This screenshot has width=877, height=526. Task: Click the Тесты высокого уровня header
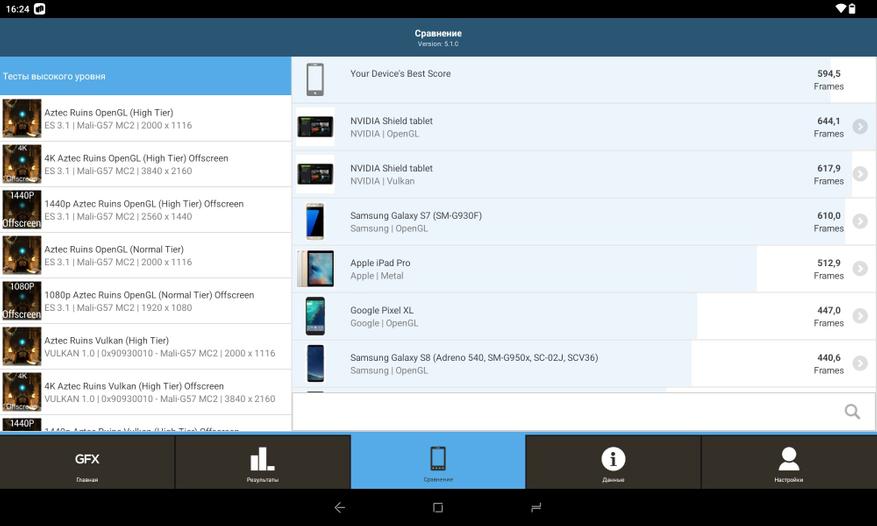pyautogui.click(x=145, y=76)
